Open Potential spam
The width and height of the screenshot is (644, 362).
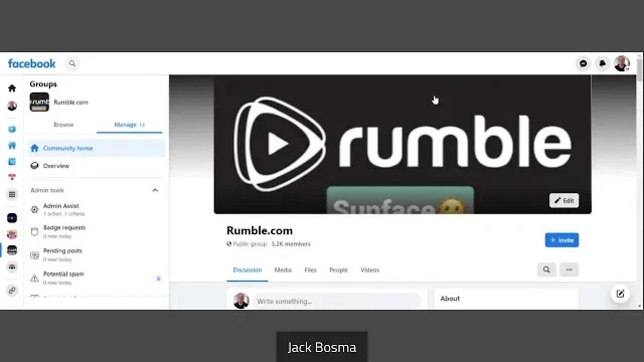pos(96,278)
